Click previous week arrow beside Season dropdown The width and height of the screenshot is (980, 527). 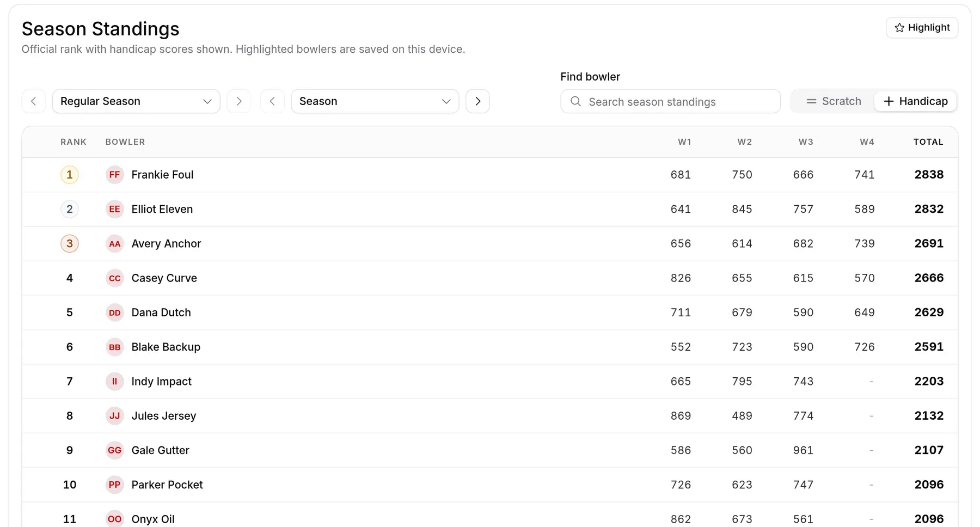[273, 101]
